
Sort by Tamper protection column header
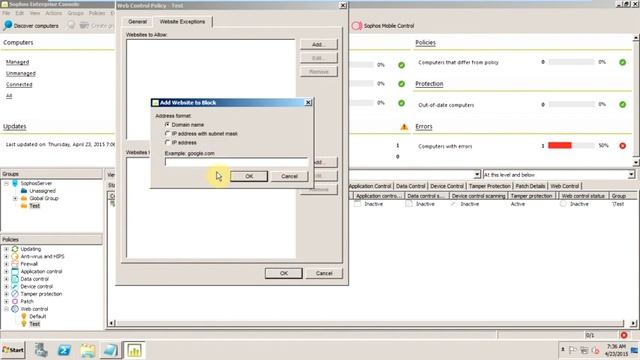(531, 196)
